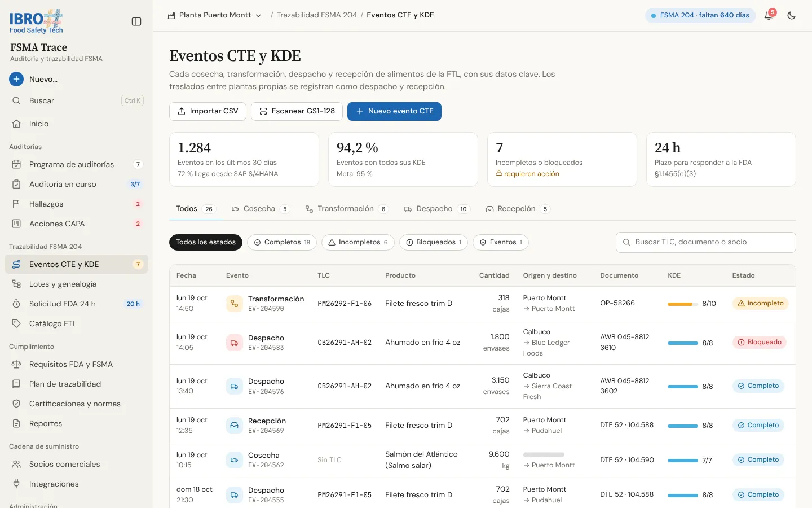
Task: Open Socios comerciales
Action: pos(76,464)
